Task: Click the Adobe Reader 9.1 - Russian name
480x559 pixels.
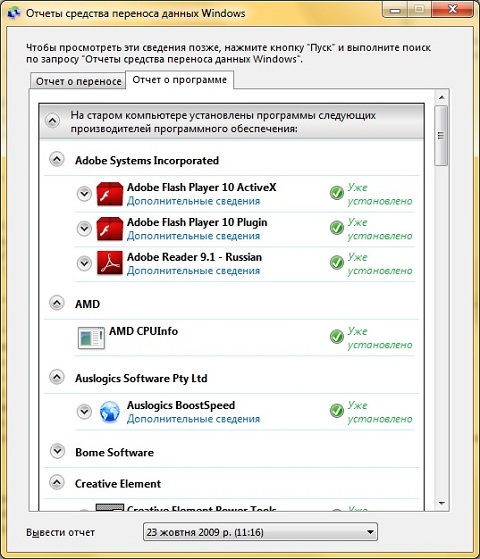Action: coord(194,257)
